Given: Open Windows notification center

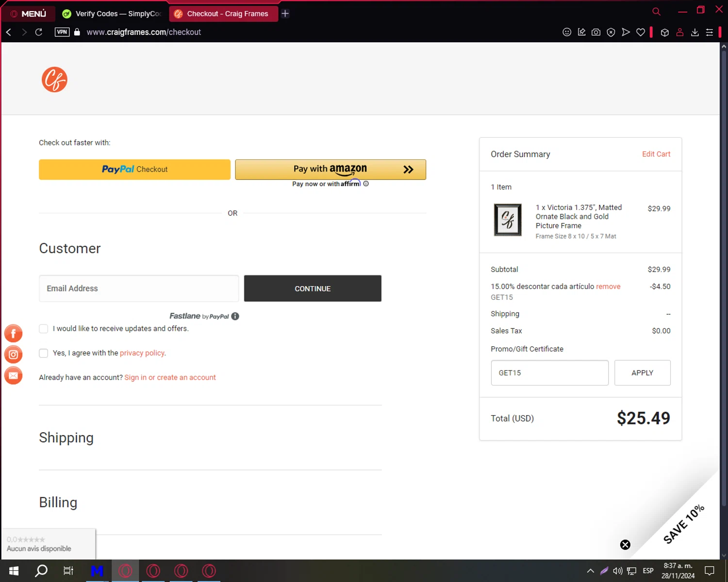Looking at the screenshot, I should (x=710, y=571).
